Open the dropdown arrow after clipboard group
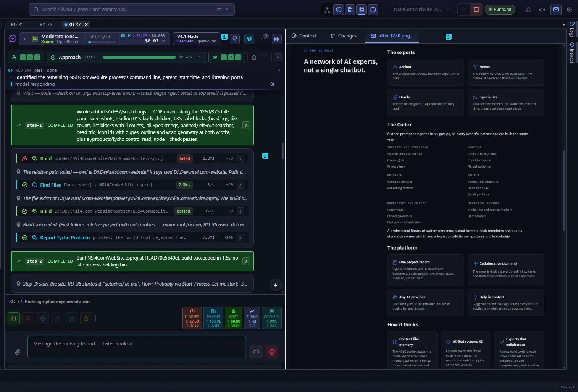Viewport: 578px width, 392px height. [278, 57]
